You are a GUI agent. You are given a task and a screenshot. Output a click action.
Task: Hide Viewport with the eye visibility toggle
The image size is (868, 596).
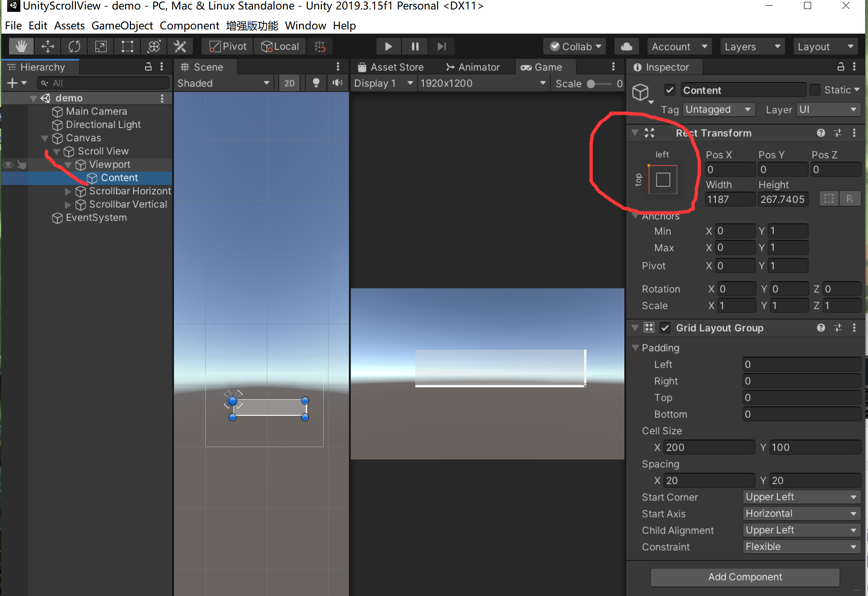pyautogui.click(x=8, y=165)
